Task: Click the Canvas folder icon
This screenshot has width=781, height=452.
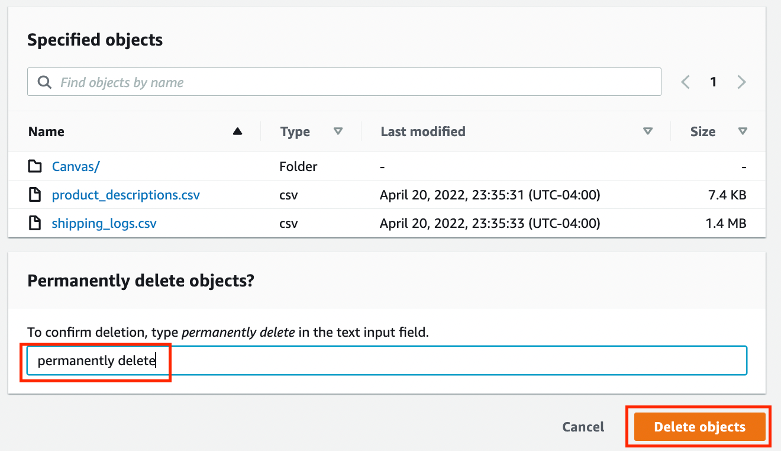Action: click(x=35, y=166)
